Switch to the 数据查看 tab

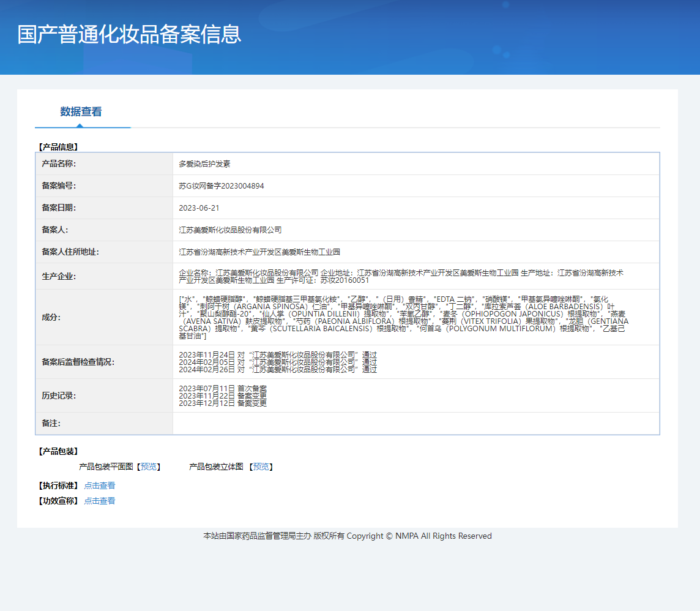pyautogui.click(x=81, y=111)
